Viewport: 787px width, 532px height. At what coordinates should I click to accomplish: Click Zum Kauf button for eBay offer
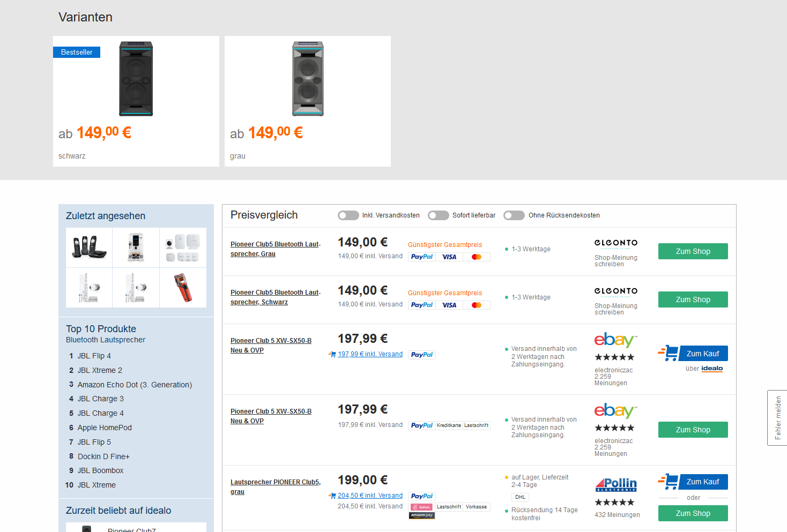tap(703, 354)
